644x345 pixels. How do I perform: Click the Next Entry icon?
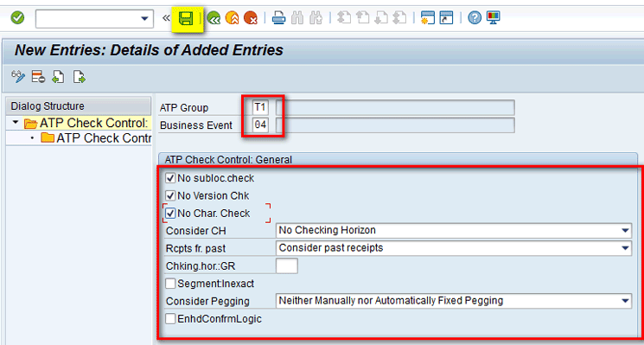[x=79, y=77]
